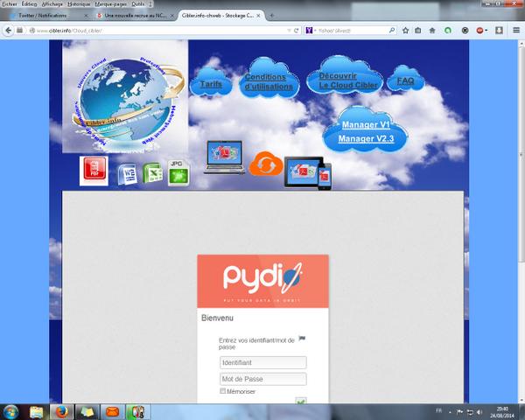Open a new tab with plus button
Viewport: 525px width, 420px height.
271,16
